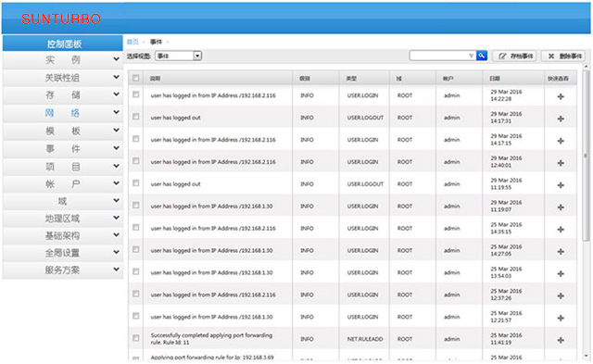The image size is (593, 364).
Task: Click the 级别 column header
Action: tap(316, 78)
